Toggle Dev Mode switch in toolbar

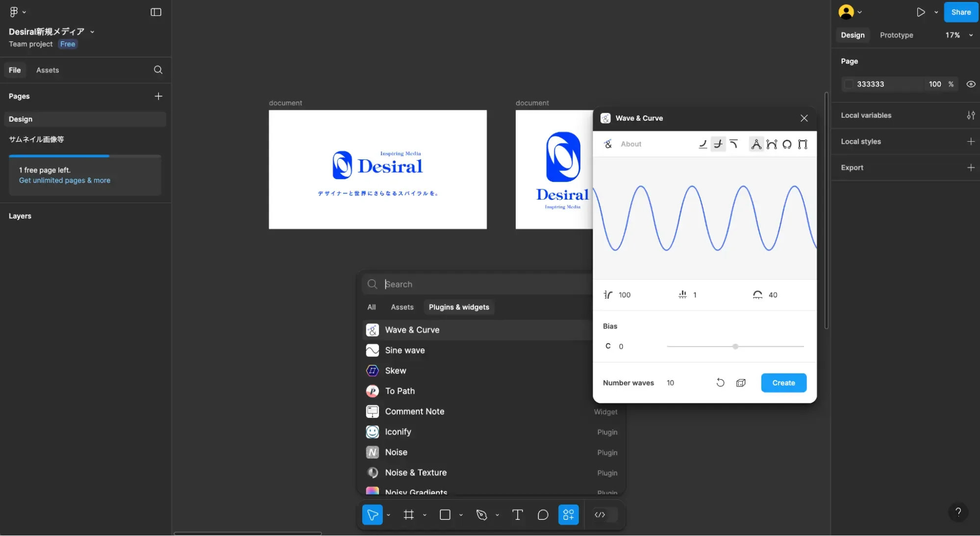click(605, 514)
